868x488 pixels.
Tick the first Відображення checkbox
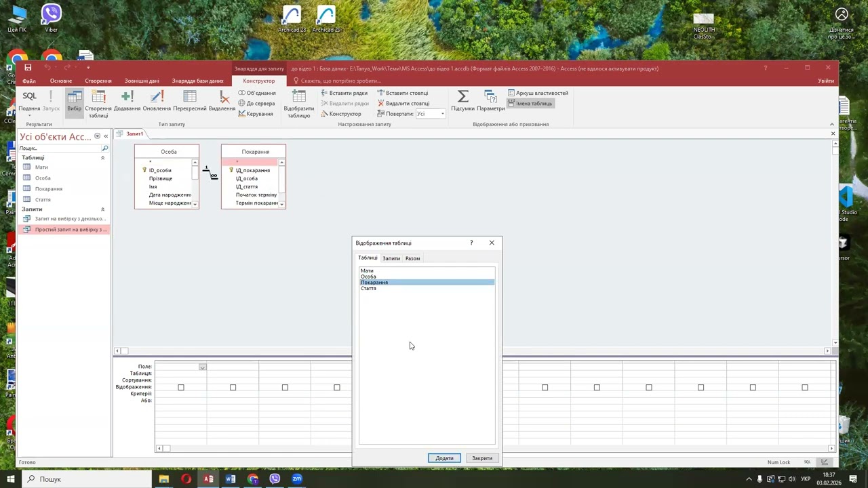pyautogui.click(x=181, y=387)
